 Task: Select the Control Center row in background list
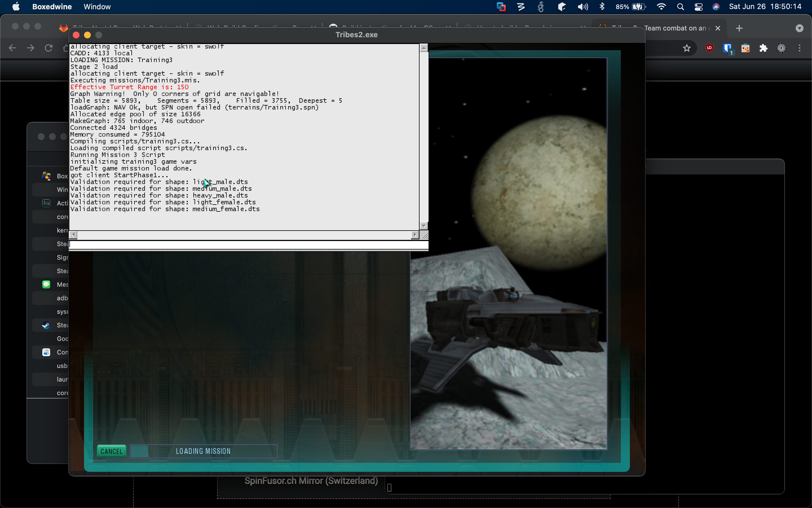[50, 352]
